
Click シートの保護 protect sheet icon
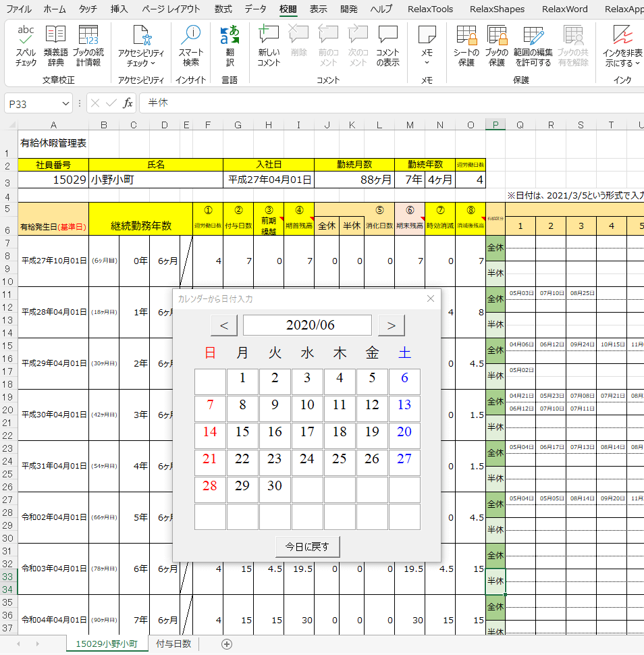click(466, 45)
